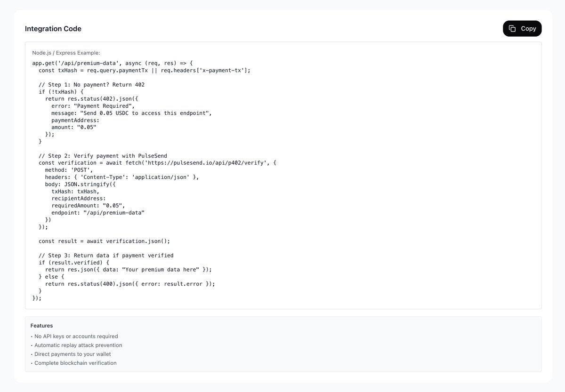Click 'return res.status(402).json({' line
The width and height of the screenshot is (565, 392).
pos(91,99)
